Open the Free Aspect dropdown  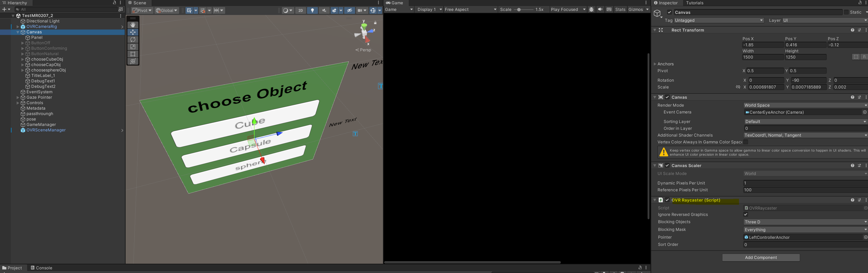(x=470, y=10)
